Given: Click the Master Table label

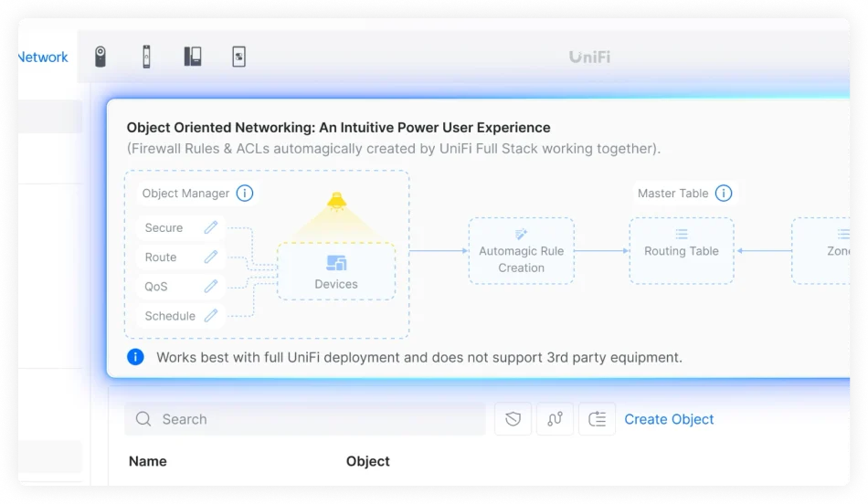Looking at the screenshot, I should 672,193.
